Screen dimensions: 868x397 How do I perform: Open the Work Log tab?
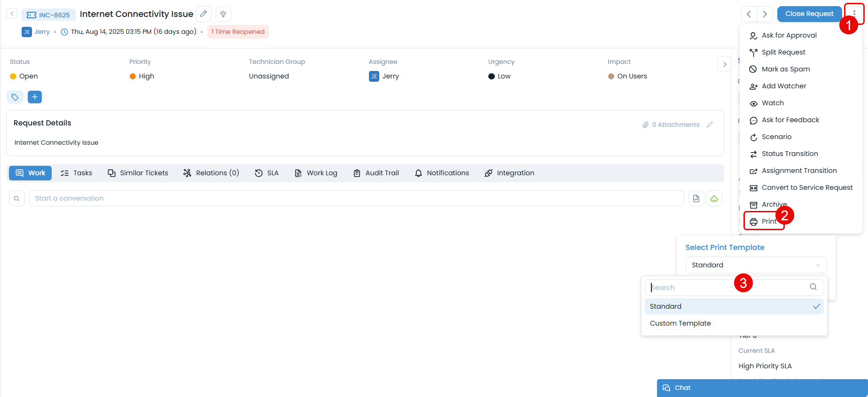point(316,173)
